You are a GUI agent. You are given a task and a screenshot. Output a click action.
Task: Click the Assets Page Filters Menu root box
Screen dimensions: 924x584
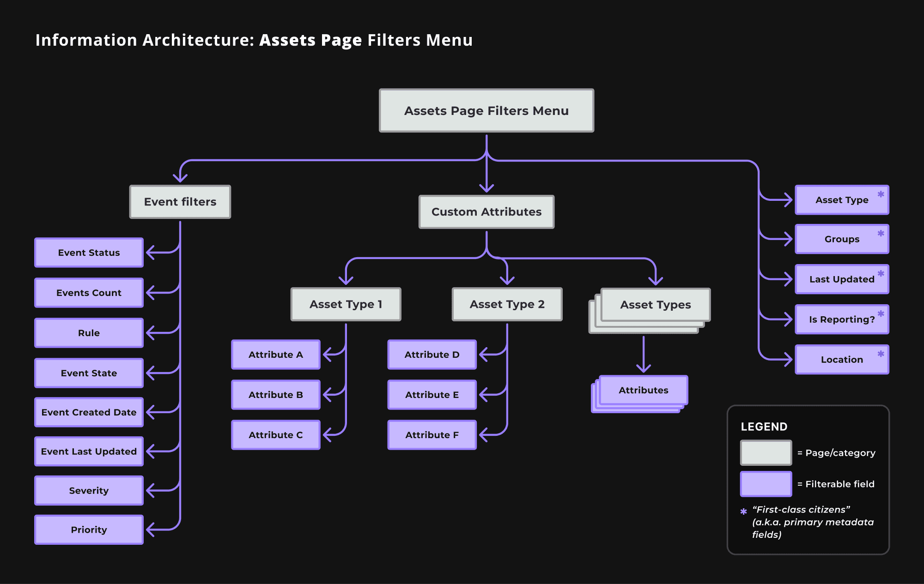point(486,111)
